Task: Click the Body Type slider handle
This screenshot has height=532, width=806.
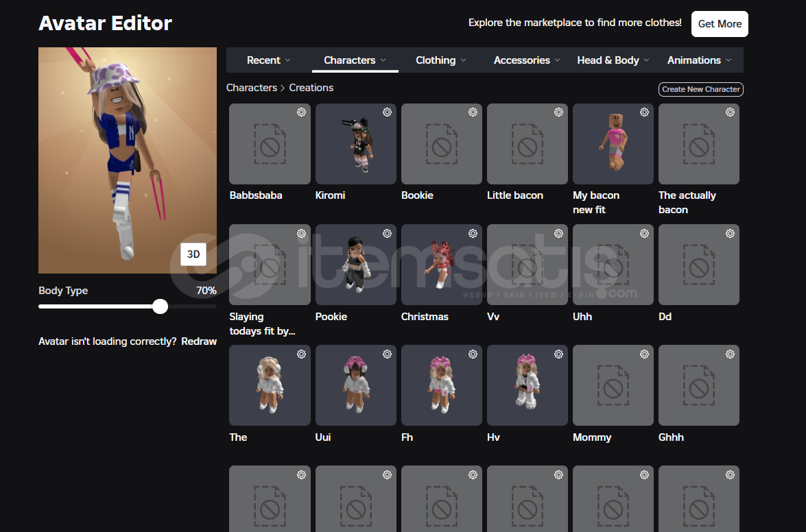Action: click(x=161, y=306)
